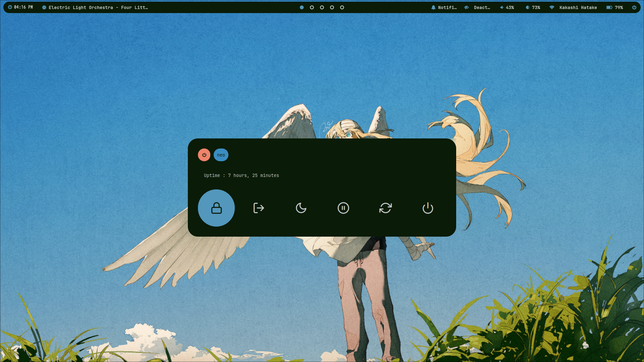
Task: Click the Logout icon
Action: 259,208
